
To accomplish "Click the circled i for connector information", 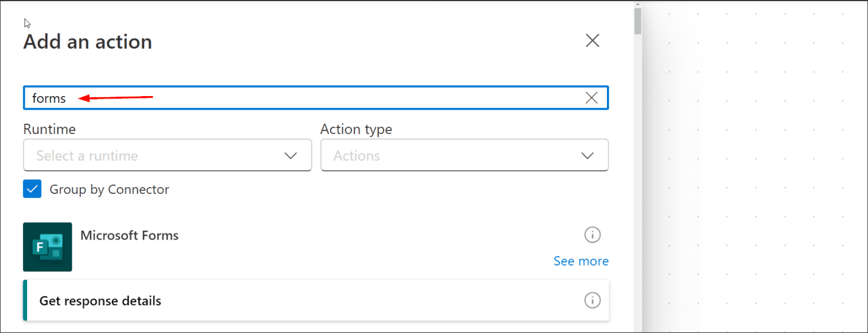I will pos(592,235).
